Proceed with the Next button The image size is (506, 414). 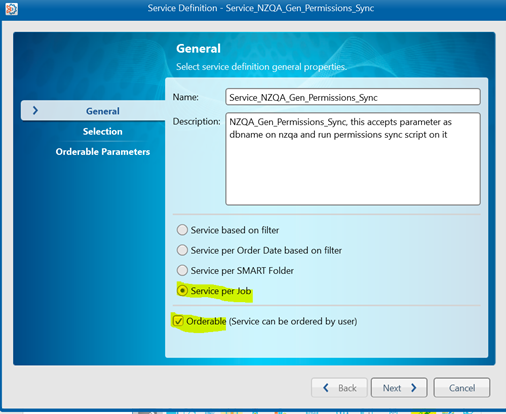(x=399, y=388)
